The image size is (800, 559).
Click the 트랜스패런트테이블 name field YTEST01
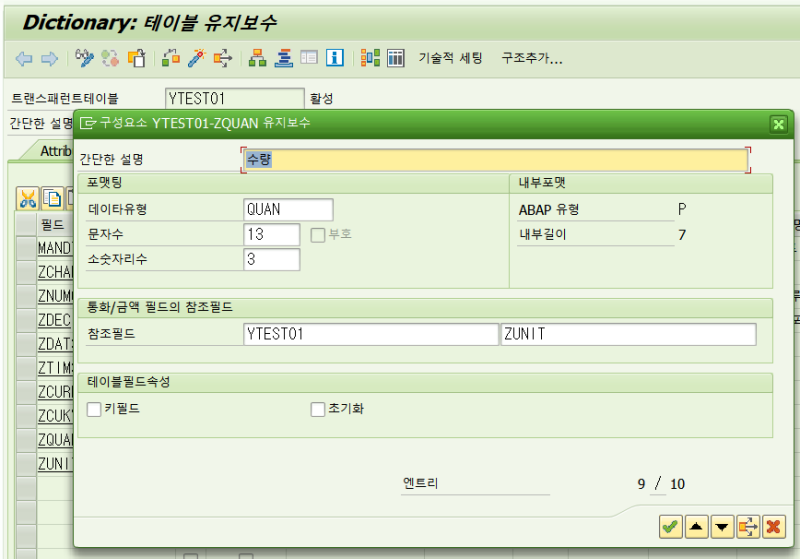coord(235,98)
